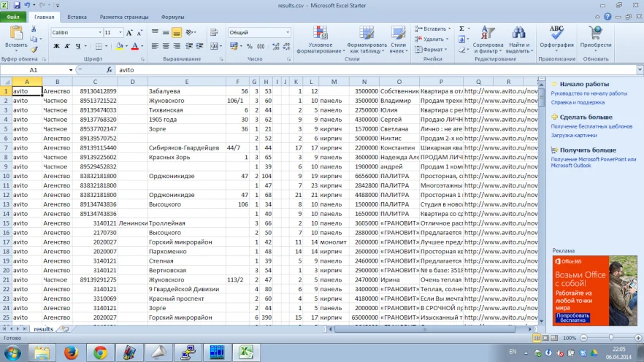644x362 pixels.
Task: Toggle bold (Ж) formatting
Action: tap(56, 46)
